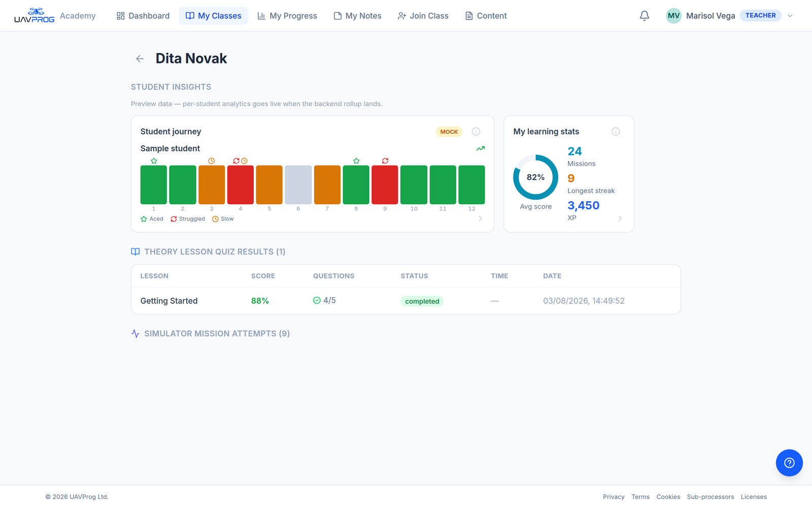Select green mission bar 10
812x508 pixels.
[x=414, y=185]
